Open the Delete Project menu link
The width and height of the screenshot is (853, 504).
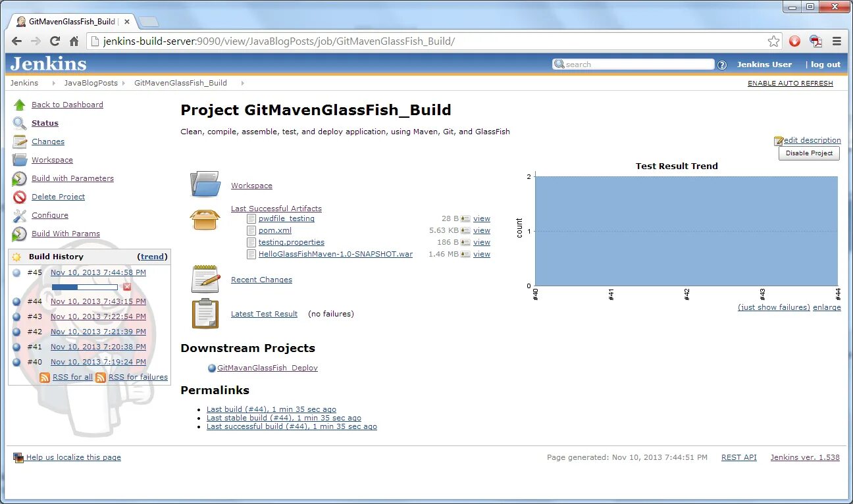click(x=58, y=197)
